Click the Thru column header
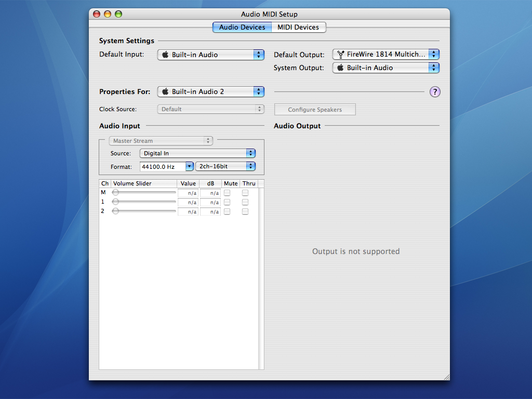Screen dimensions: 532x399 [249, 183]
